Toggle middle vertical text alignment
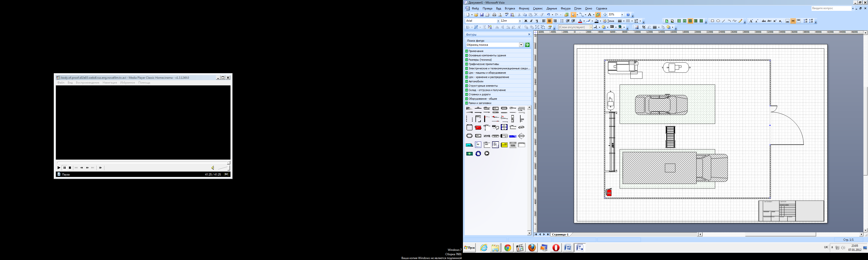 (x=793, y=21)
